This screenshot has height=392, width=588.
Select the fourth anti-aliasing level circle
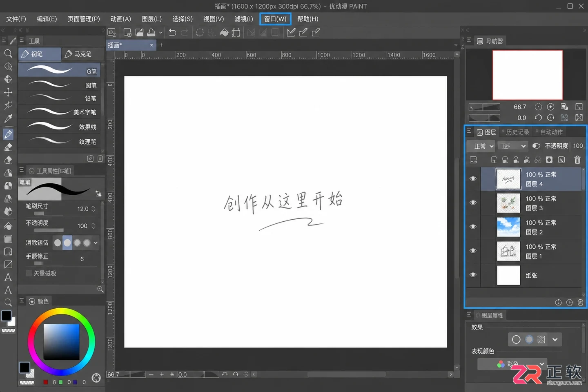click(x=87, y=243)
